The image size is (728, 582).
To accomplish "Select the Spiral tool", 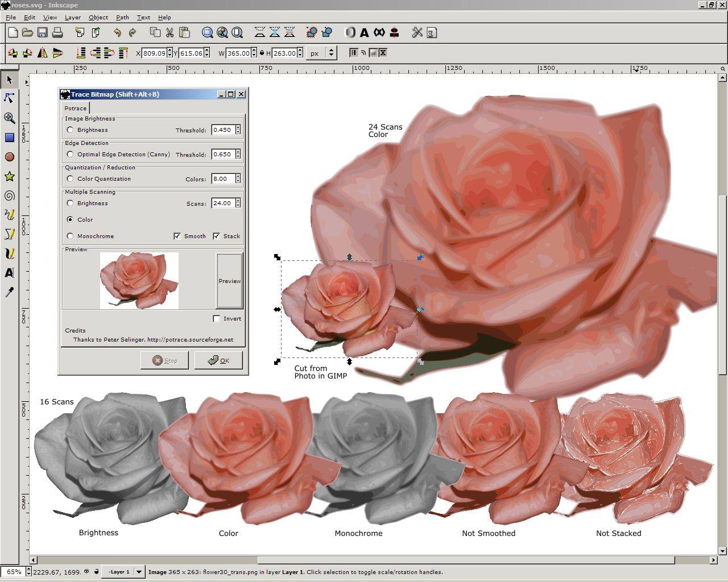I will click(9, 196).
